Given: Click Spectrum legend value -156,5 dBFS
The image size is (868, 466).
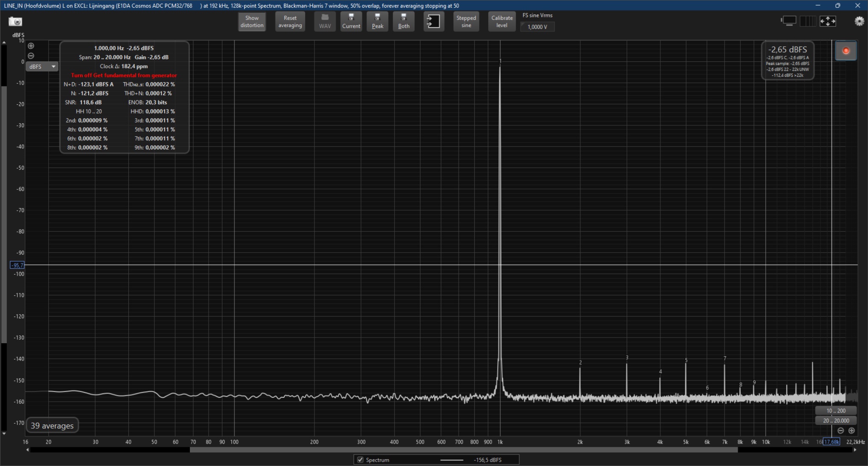Looking at the screenshot, I should click(x=487, y=460).
